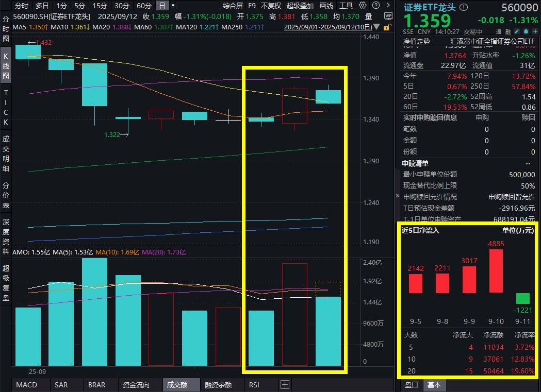Image resolution: width=541 pixels, height=392 pixels.
Task: Click the WP indicator icon on the chart
Action: pos(389,15)
